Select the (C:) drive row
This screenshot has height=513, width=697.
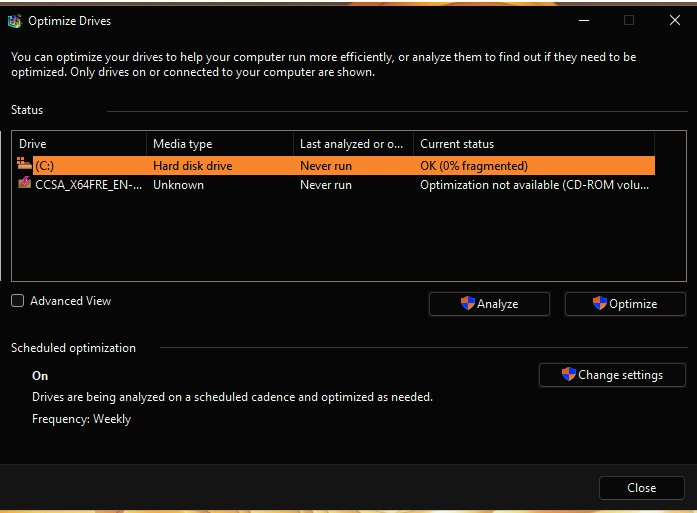tap(336, 166)
